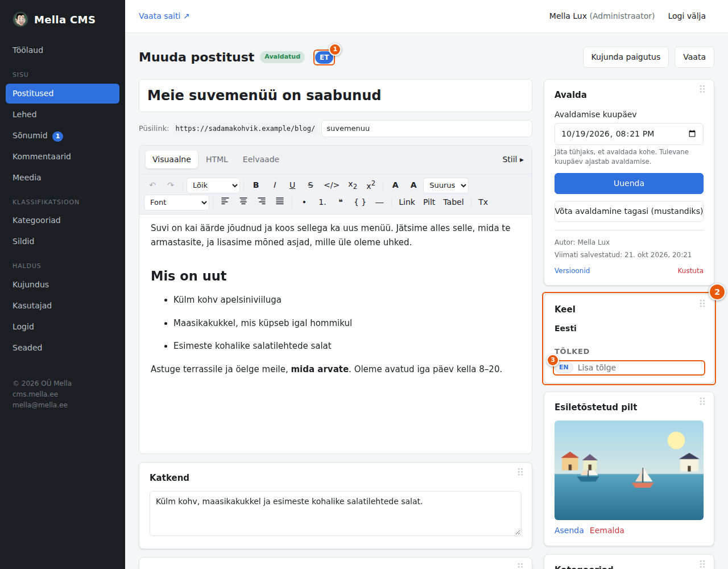Click the text color A button
Image resolution: width=728 pixels, height=569 pixels.
point(395,185)
